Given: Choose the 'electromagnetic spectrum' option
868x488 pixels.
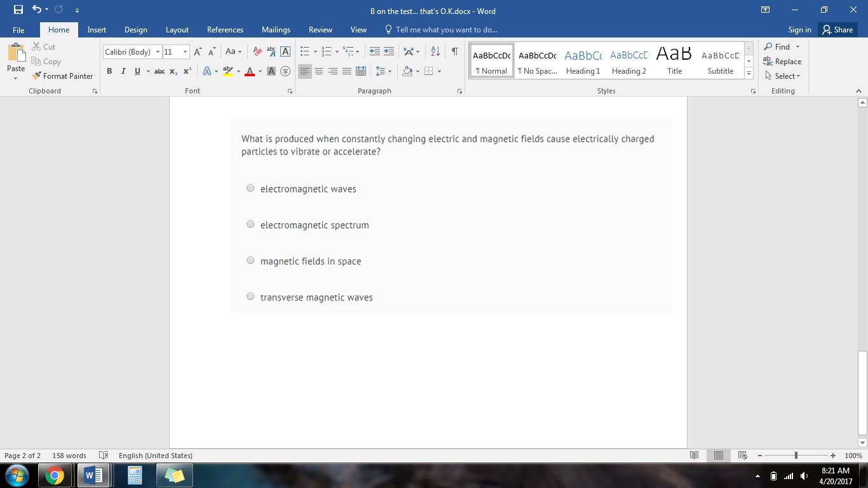Looking at the screenshot, I should point(250,224).
